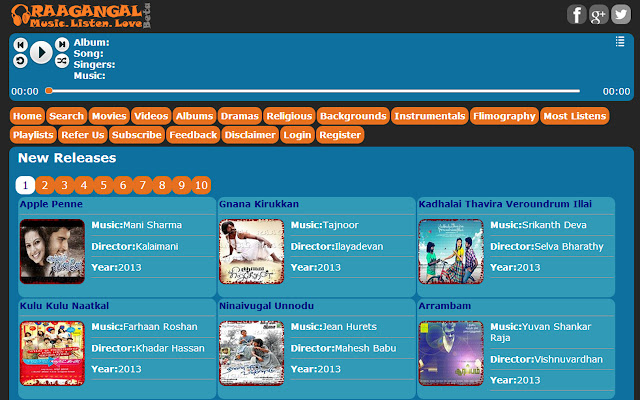Go to page 6 of New Releases
640x400 pixels.
(123, 185)
